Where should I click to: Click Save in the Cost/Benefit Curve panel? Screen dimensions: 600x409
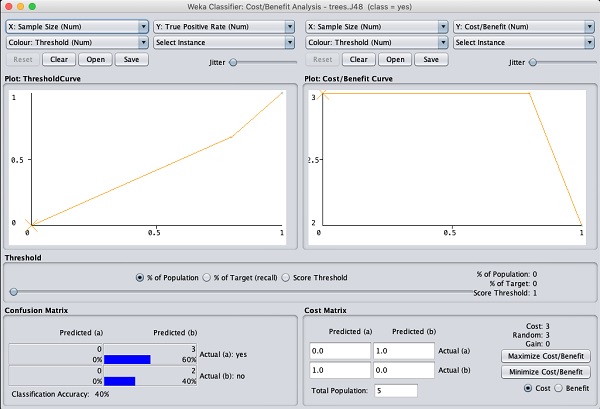point(431,60)
